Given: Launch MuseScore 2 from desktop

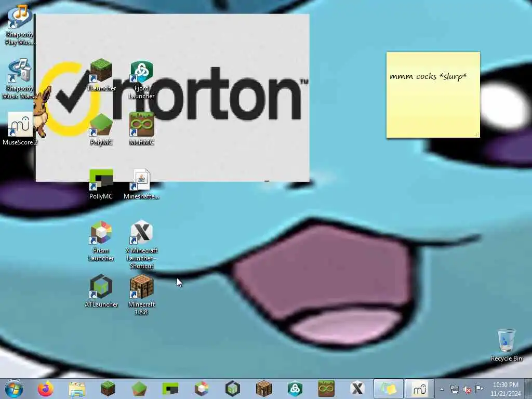Looking at the screenshot, I should [20, 129].
